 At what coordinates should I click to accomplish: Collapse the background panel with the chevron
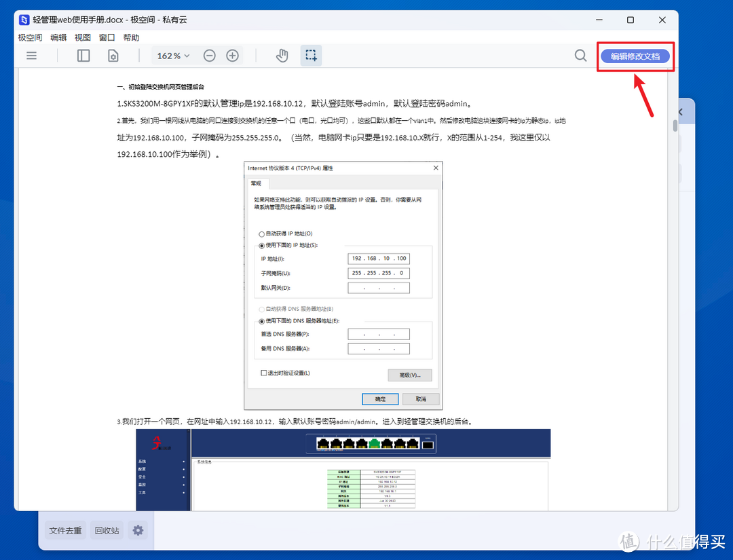pos(681,112)
